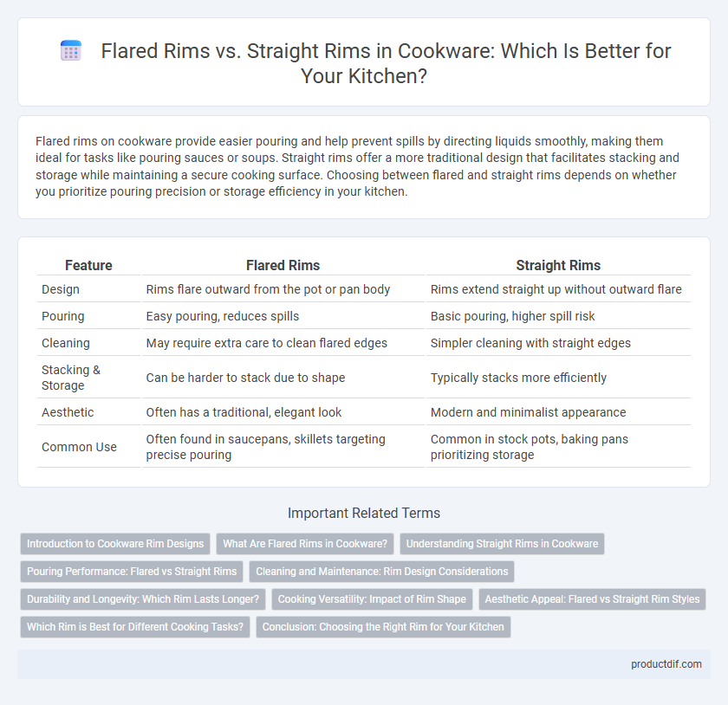Select 'Cooking Versatility: Impact of Rim Shape'
The height and width of the screenshot is (705, 728).
click(x=372, y=599)
